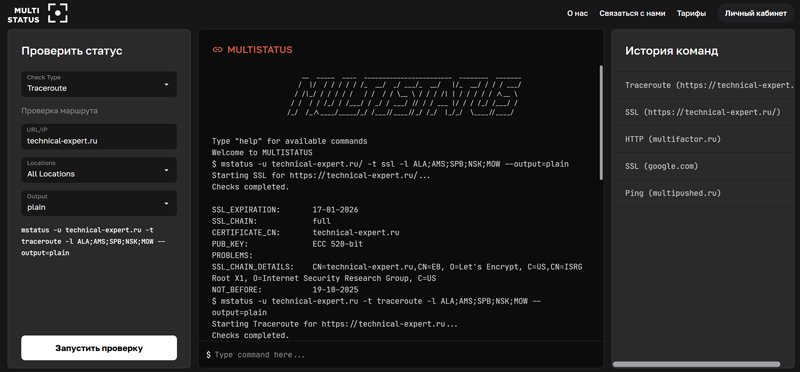Click the CERTIFICATE_CN technical-expert.ru line
This screenshot has height=372, width=800.
tap(306, 233)
